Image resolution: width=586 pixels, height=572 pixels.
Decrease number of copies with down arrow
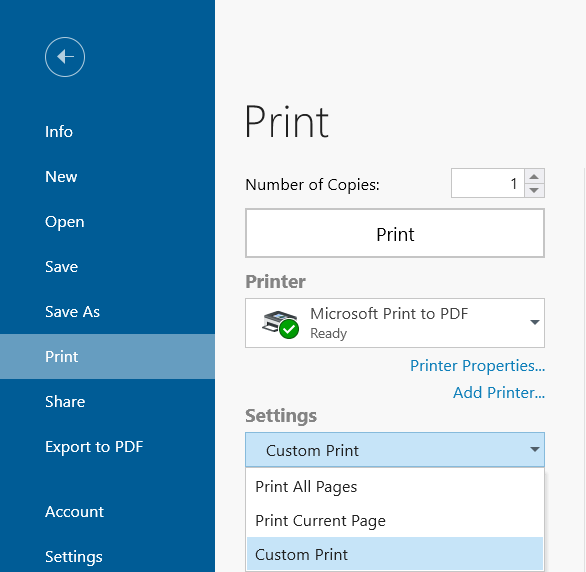[534, 190]
